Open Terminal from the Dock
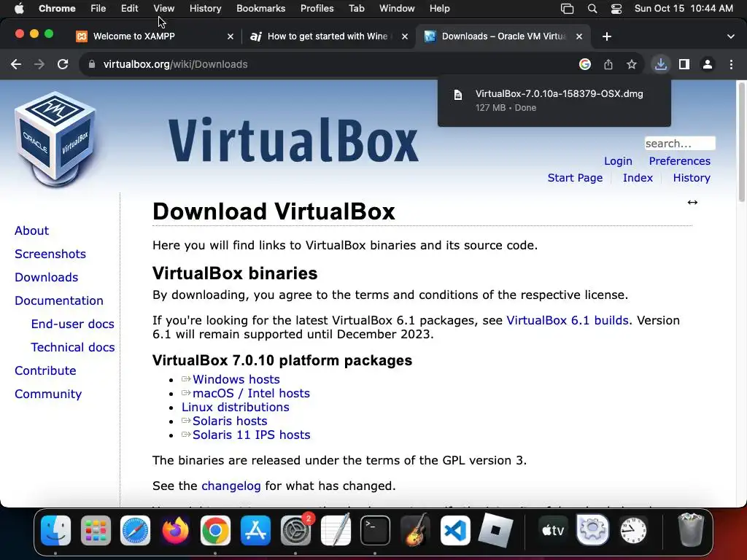 point(376,531)
